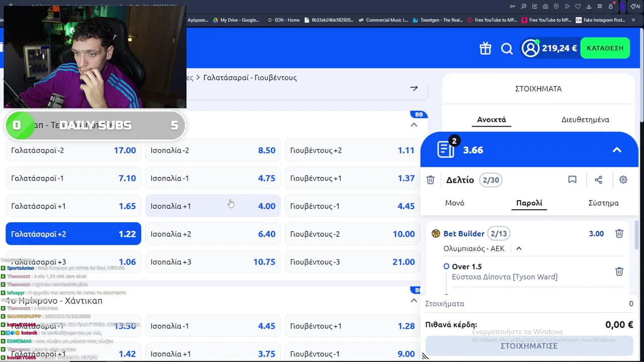The height and width of the screenshot is (362, 644).
Task: Select the Παρολί betslip tab
Action: coord(529,203)
